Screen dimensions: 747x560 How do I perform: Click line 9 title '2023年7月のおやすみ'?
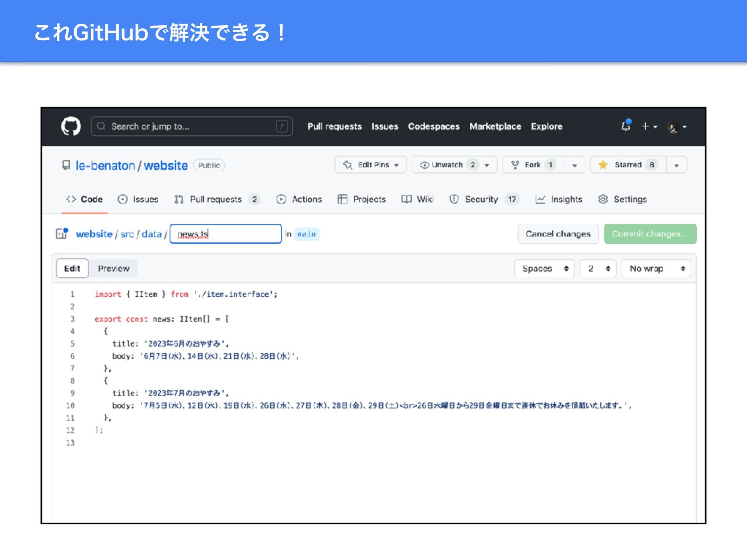point(170,393)
